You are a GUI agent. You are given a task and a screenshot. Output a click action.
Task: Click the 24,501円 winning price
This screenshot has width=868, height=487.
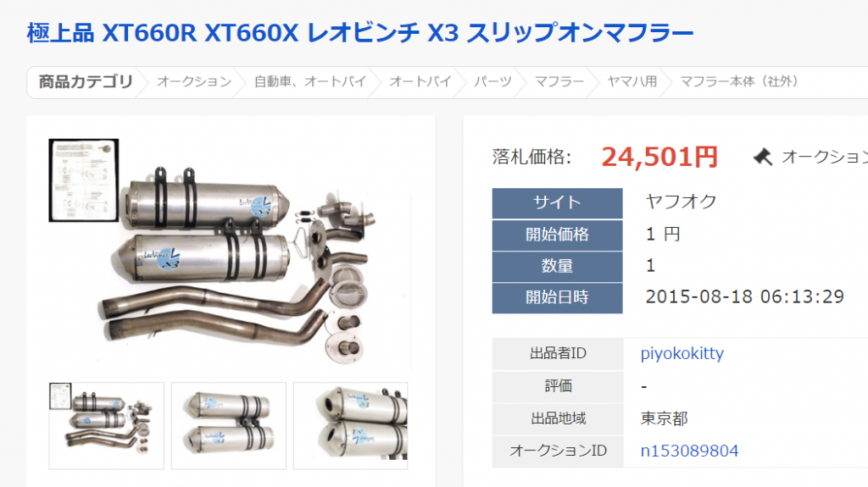[659, 158]
